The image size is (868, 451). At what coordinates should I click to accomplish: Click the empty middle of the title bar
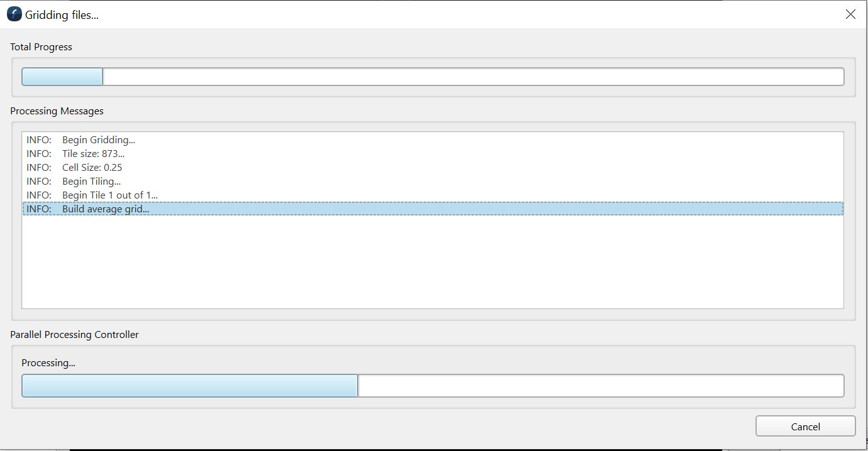(x=440, y=14)
